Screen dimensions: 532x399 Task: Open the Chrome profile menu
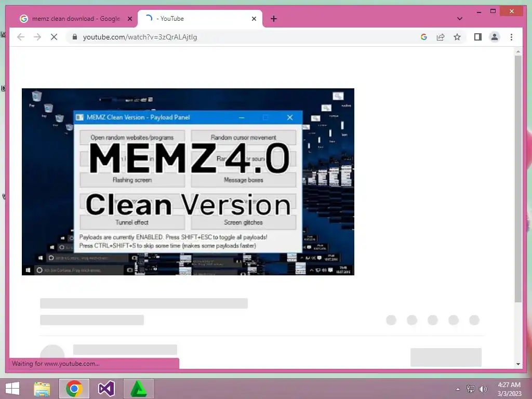pos(495,37)
